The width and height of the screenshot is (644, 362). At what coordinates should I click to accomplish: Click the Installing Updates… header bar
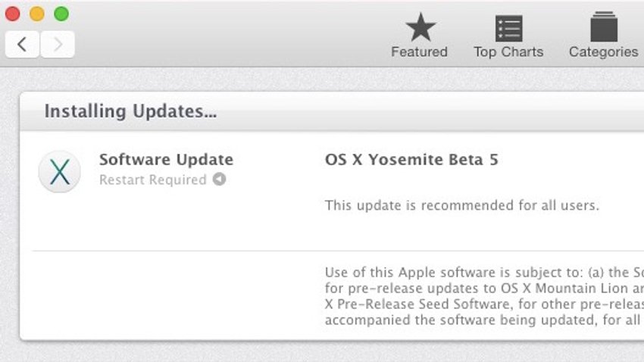click(x=332, y=111)
